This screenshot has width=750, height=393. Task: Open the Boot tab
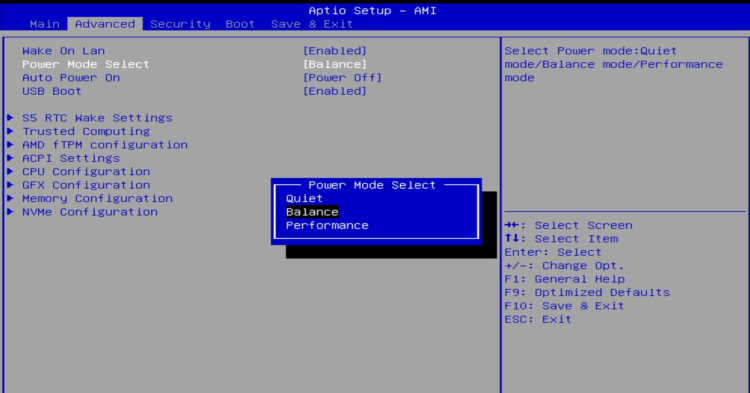point(240,24)
